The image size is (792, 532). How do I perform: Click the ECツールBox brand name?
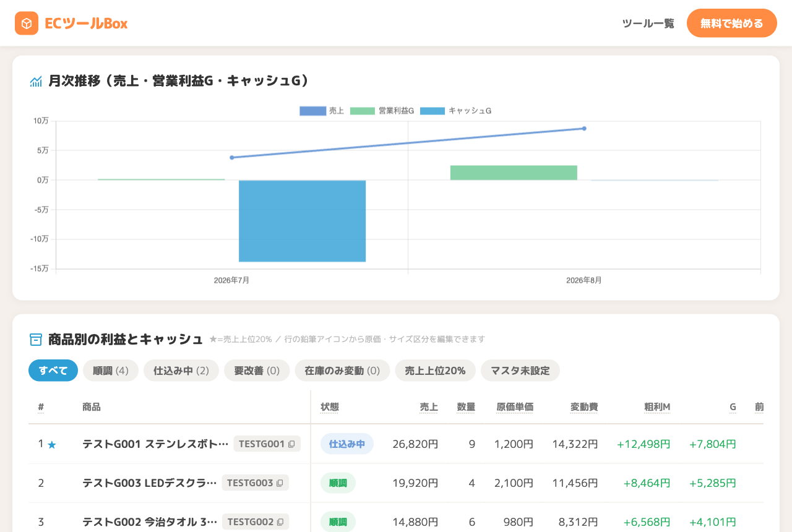click(x=86, y=24)
